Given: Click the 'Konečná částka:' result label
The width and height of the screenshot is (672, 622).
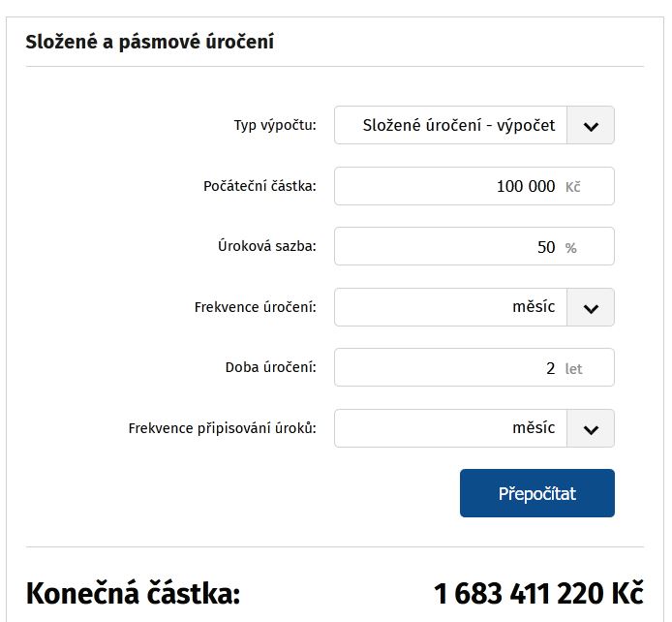Looking at the screenshot, I should 133,593.
